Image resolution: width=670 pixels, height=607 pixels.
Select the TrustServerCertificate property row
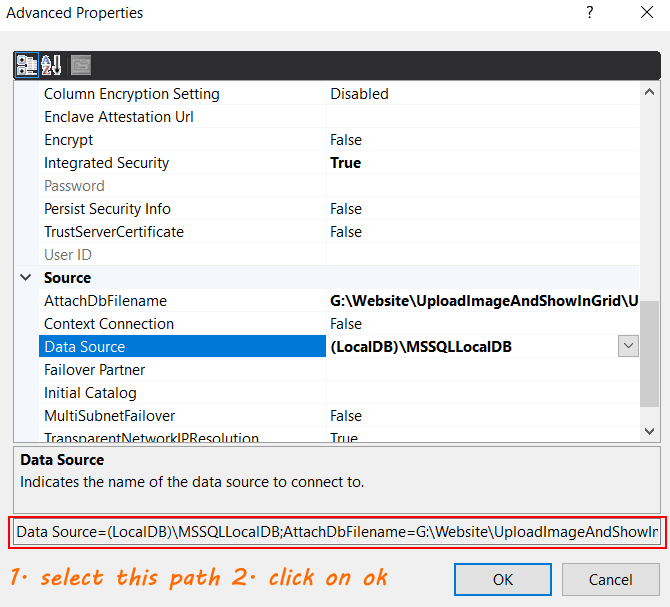click(x=114, y=232)
